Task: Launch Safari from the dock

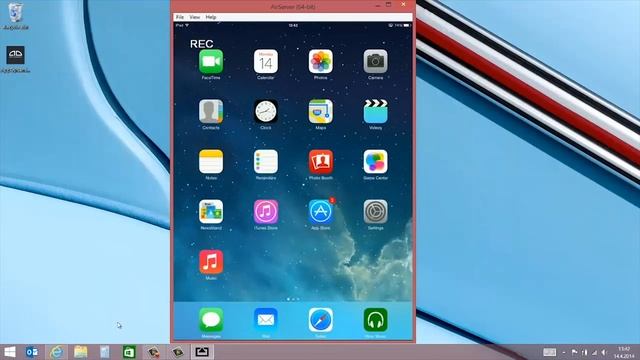Action: pyautogui.click(x=320, y=320)
